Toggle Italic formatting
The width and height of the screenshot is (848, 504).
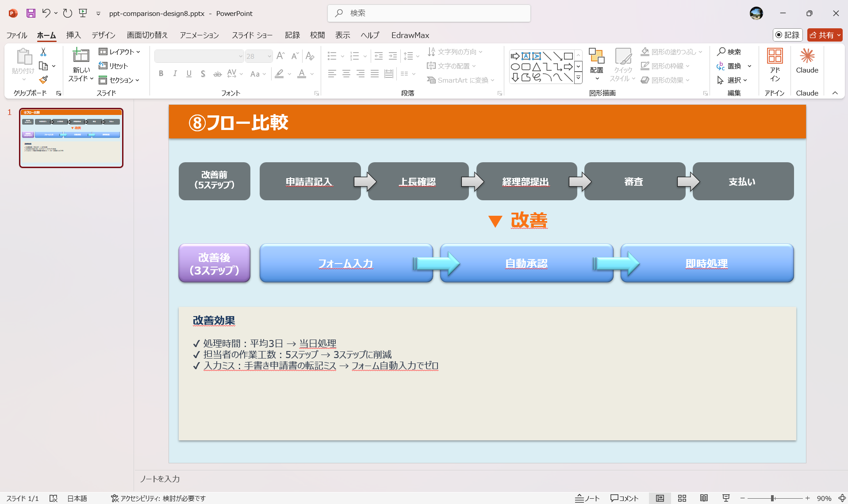tap(175, 74)
